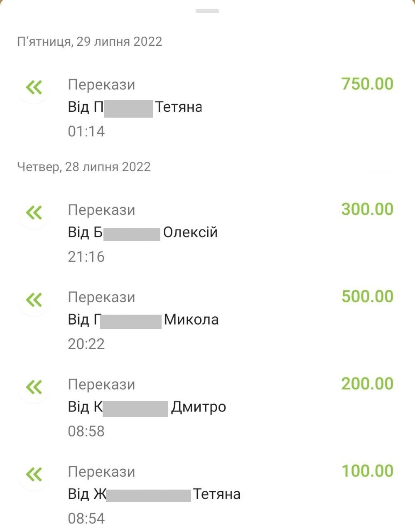This screenshot has height=532, width=415.
Task: Tap the 500.00 amount
Action: pos(367,296)
